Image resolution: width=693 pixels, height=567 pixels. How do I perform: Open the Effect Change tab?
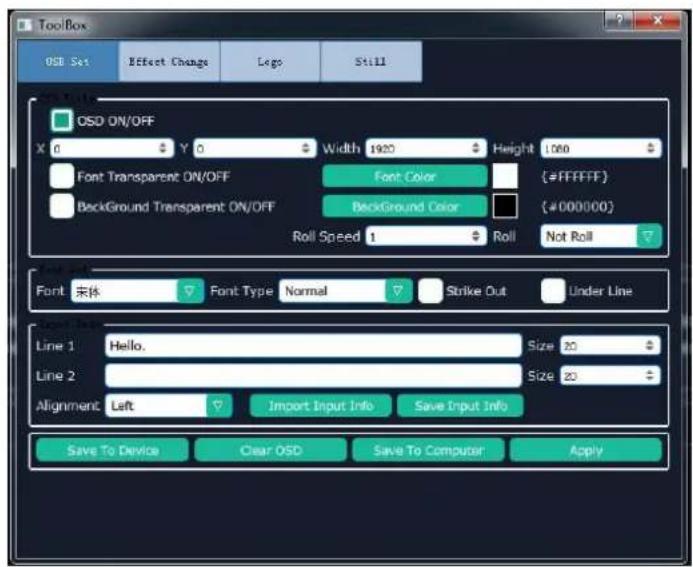pyautogui.click(x=169, y=61)
